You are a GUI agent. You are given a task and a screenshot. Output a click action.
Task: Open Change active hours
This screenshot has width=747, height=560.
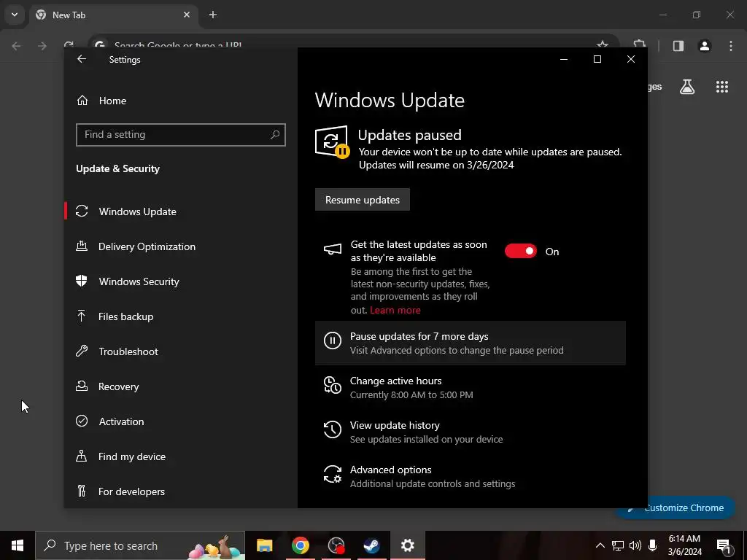click(471, 388)
